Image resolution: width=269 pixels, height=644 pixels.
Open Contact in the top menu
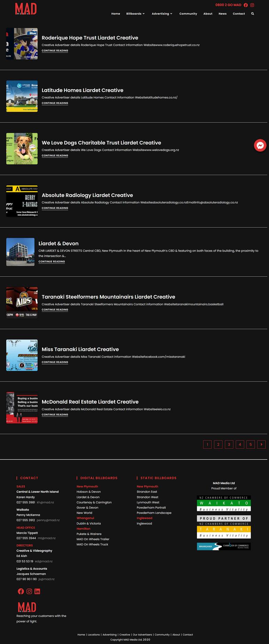[239, 14]
